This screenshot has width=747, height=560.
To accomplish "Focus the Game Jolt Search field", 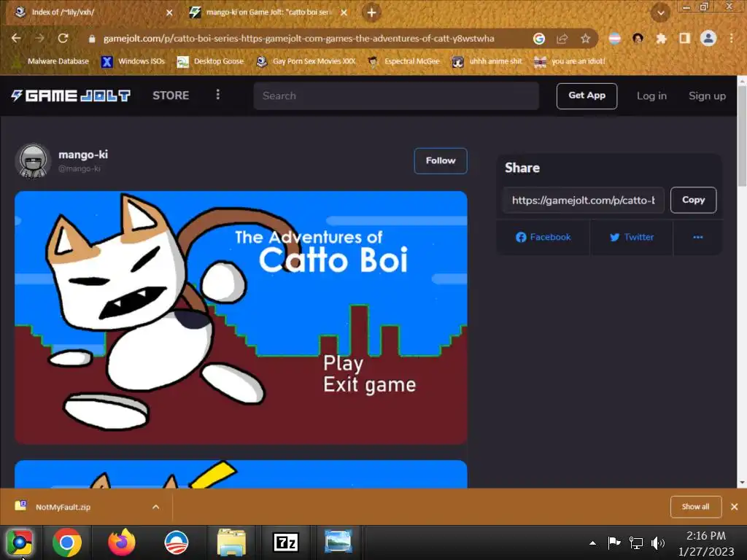I will coord(396,96).
